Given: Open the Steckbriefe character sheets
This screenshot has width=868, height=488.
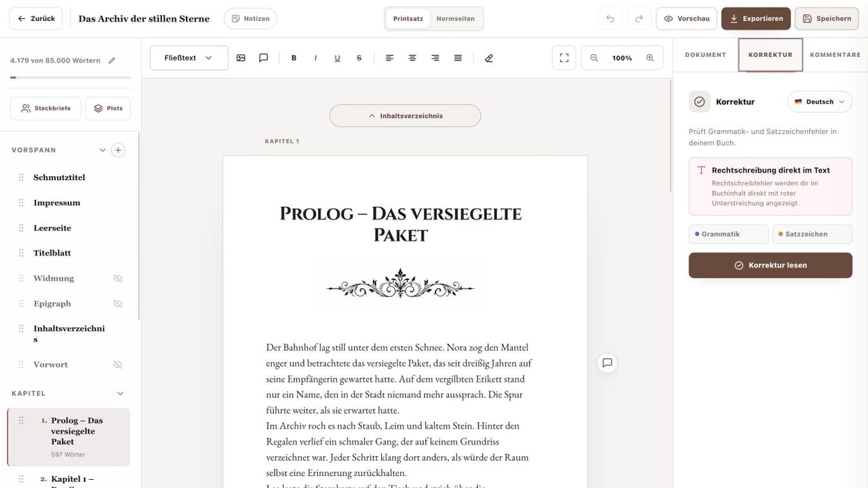Looking at the screenshot, I should click(x=45, y=108).
